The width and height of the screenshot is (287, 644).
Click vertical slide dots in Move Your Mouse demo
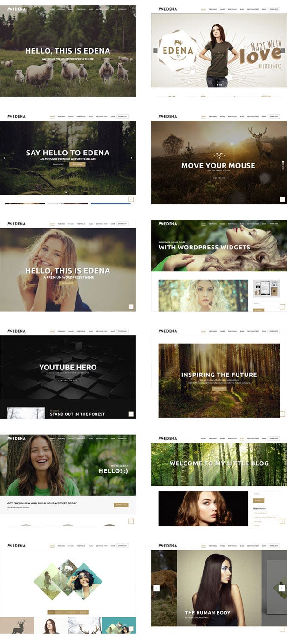click(x=283, y=165)
